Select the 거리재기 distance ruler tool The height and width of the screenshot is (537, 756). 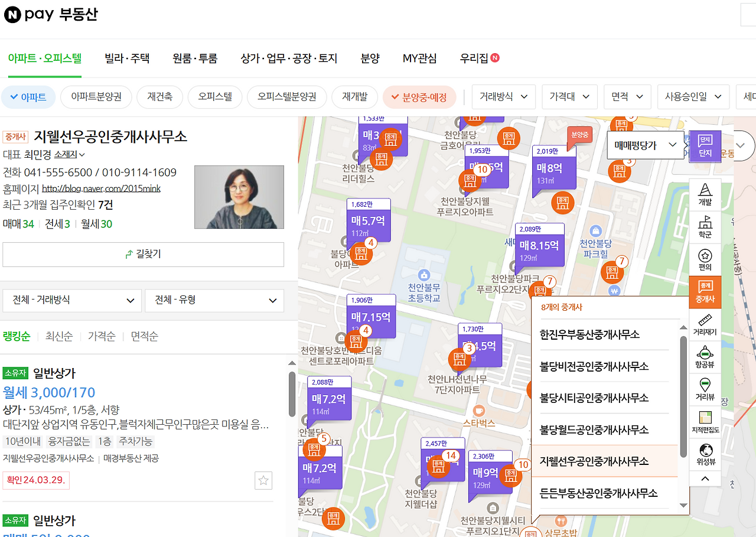click(705, 324)
